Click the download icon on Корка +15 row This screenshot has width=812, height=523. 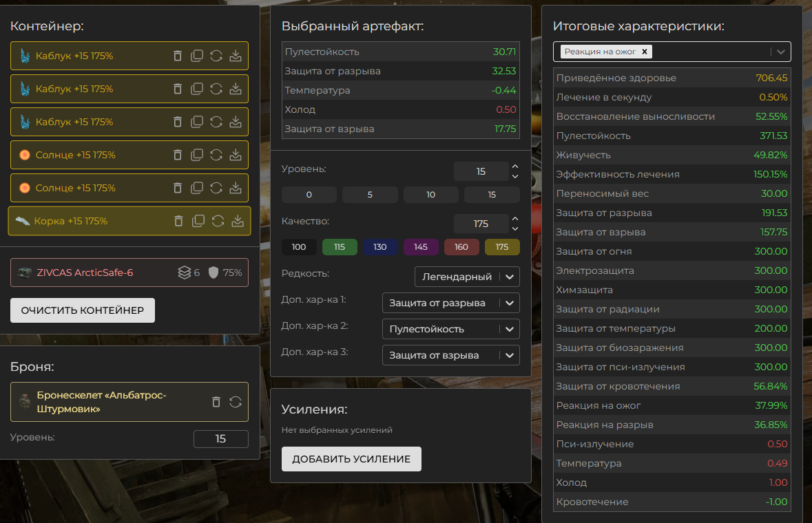(238, 221)
